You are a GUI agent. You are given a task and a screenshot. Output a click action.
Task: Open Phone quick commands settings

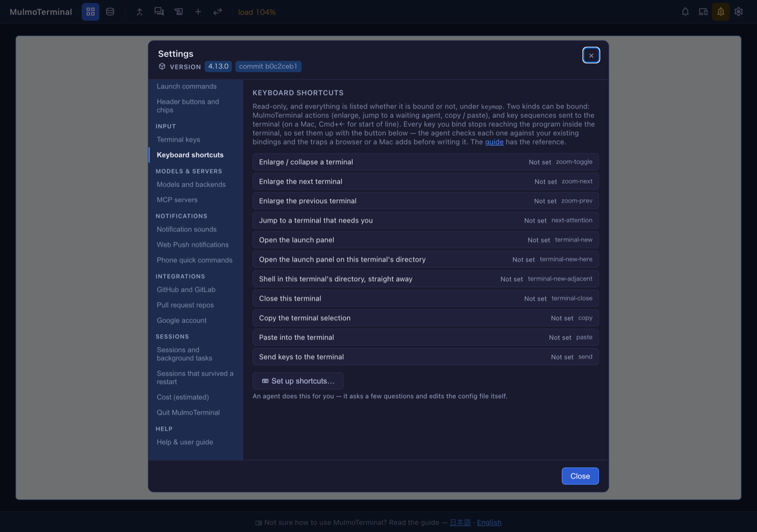[196, 260]
